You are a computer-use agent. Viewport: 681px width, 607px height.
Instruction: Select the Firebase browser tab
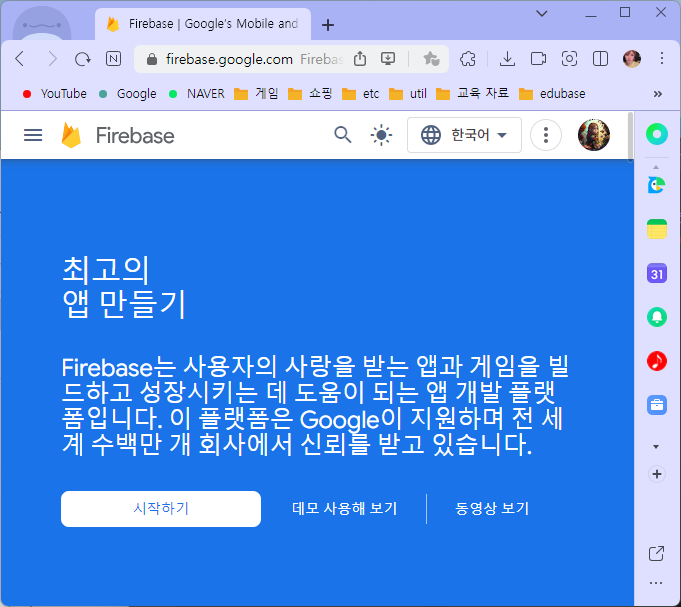pyautogui.click(x=203, y=24)
